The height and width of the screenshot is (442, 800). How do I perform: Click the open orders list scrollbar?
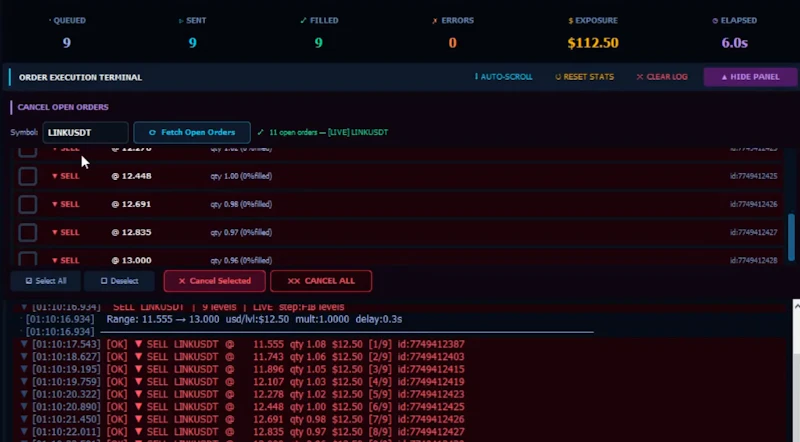pyautogui.click(x=791, y=237)
